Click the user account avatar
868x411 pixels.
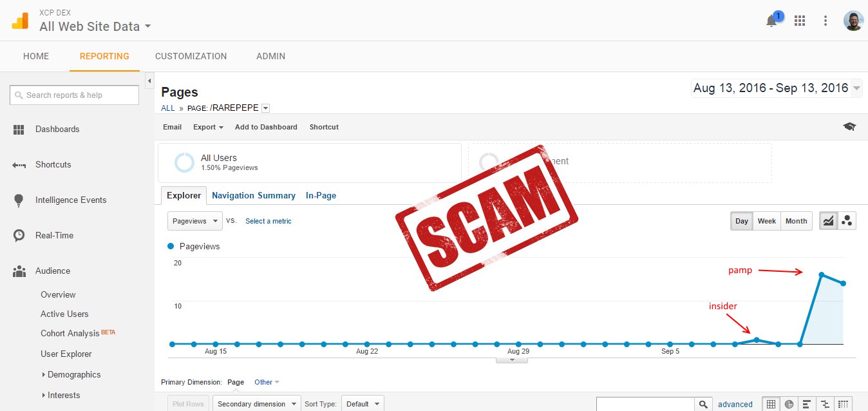[853, 21]
